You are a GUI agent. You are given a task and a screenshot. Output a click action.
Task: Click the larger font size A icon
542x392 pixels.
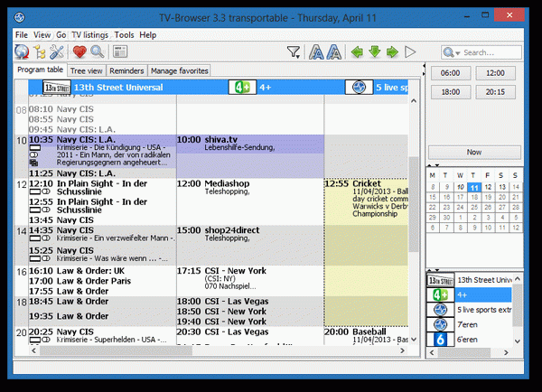tap(334, 52)
